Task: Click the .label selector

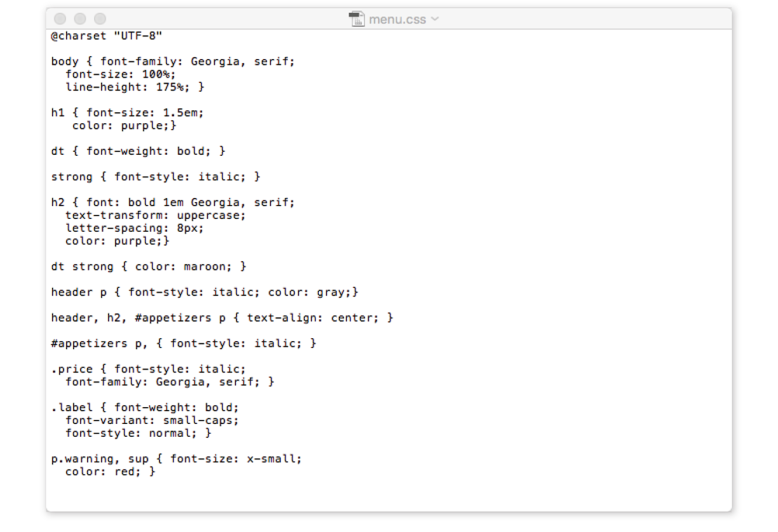Action: 72,408
